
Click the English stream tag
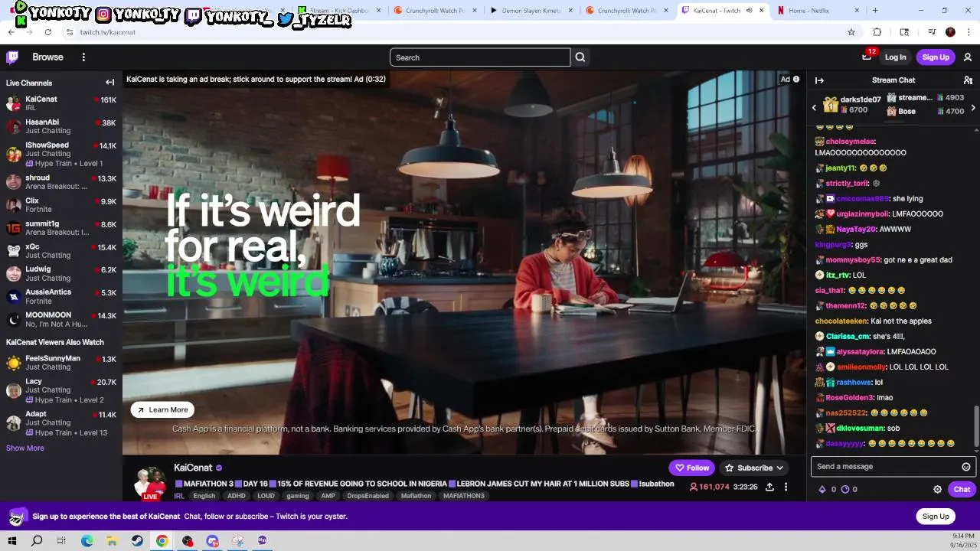click(204, 496)
